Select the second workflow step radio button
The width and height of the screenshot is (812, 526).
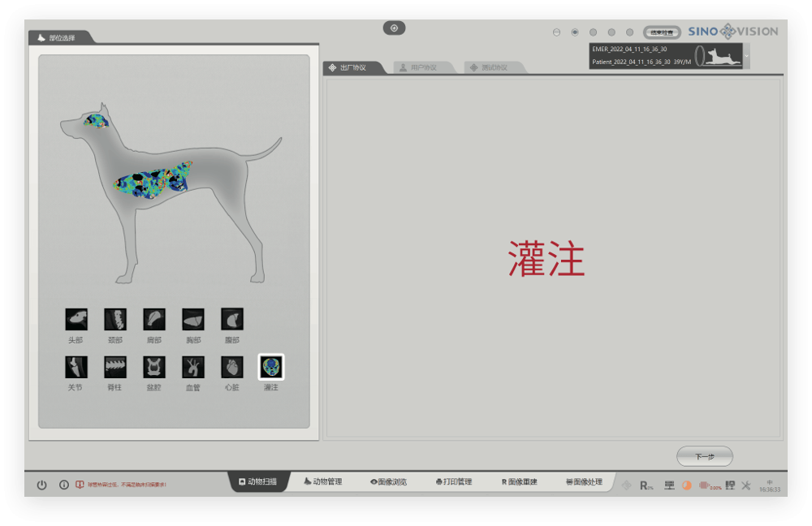[575, 32]
